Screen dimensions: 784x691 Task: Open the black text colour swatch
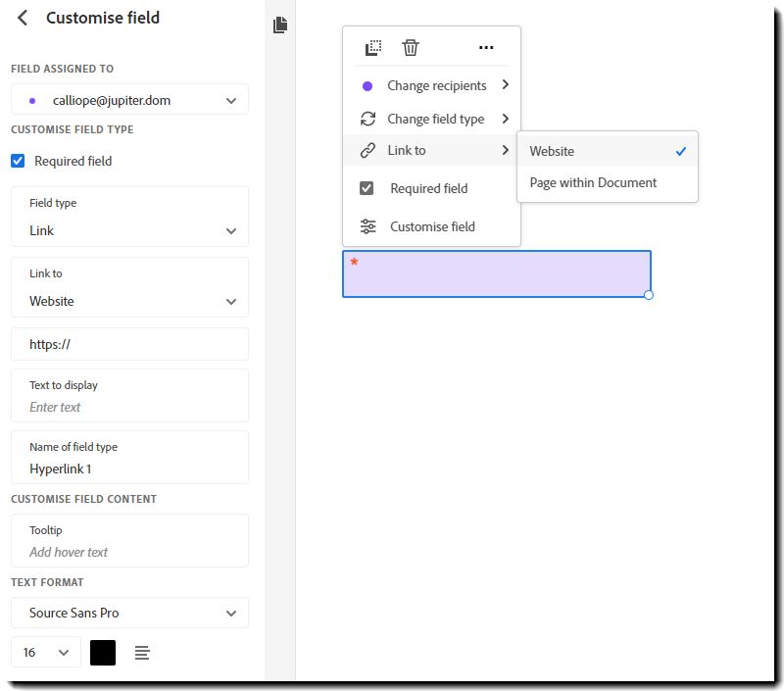103,653
